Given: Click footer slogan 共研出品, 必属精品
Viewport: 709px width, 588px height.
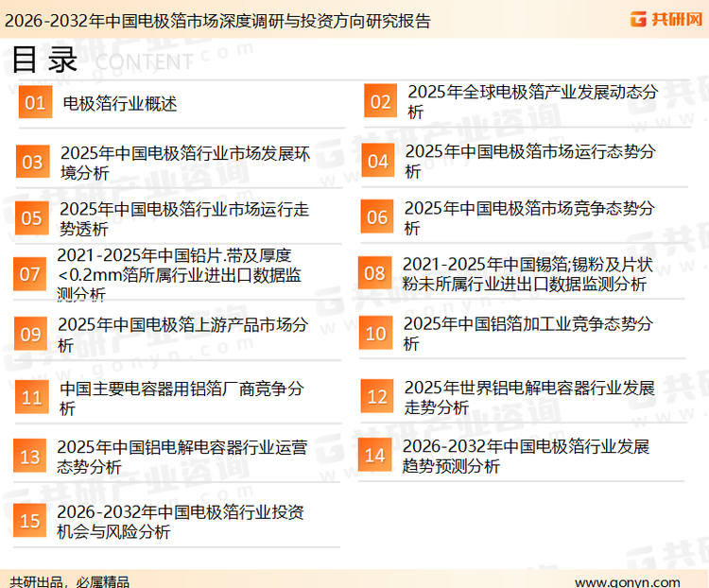Looking at the screenshot, I should coord(70,582).
